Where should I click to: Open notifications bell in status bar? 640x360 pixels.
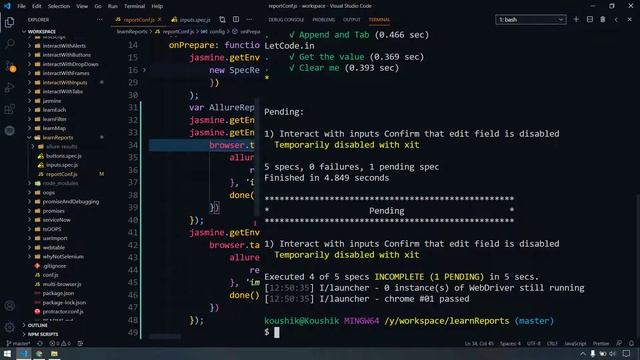tap(631, 343)
